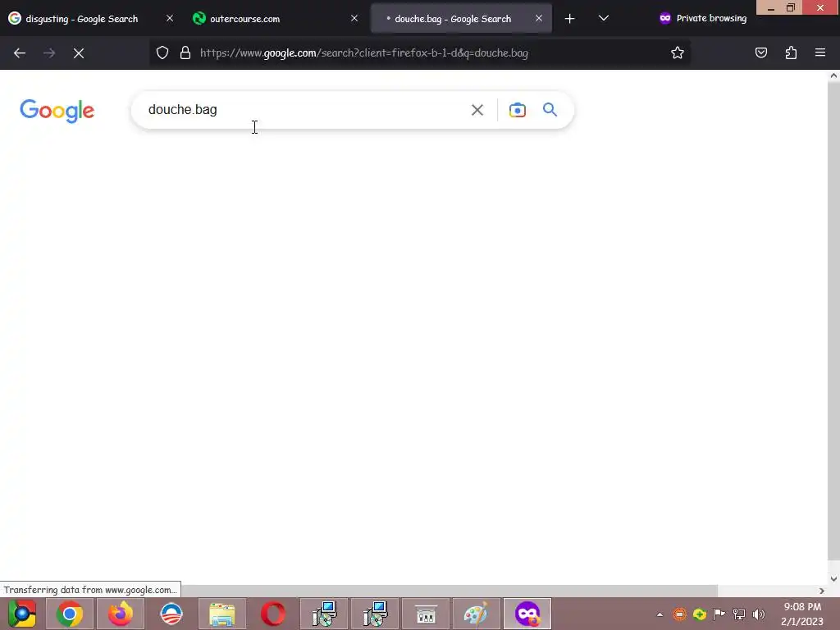Click the Google logo
This screenshot has height=630, width=840.
tap(57, 111)
